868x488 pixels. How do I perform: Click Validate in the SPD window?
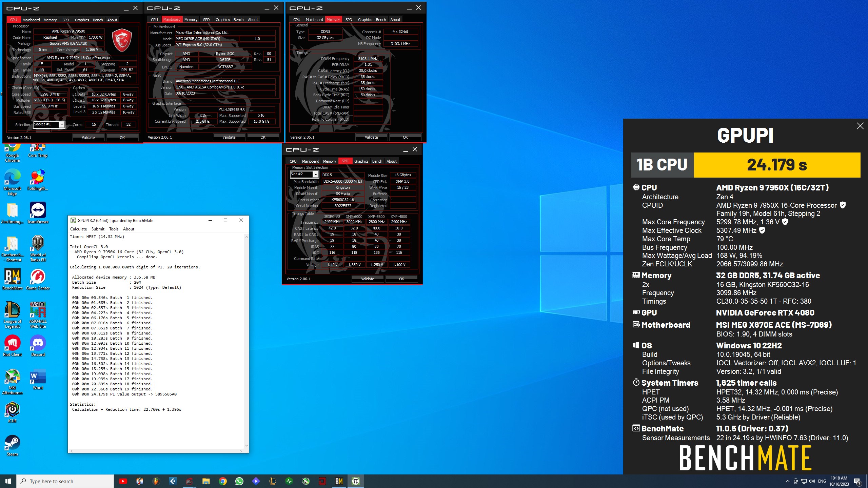coord(368,279)
